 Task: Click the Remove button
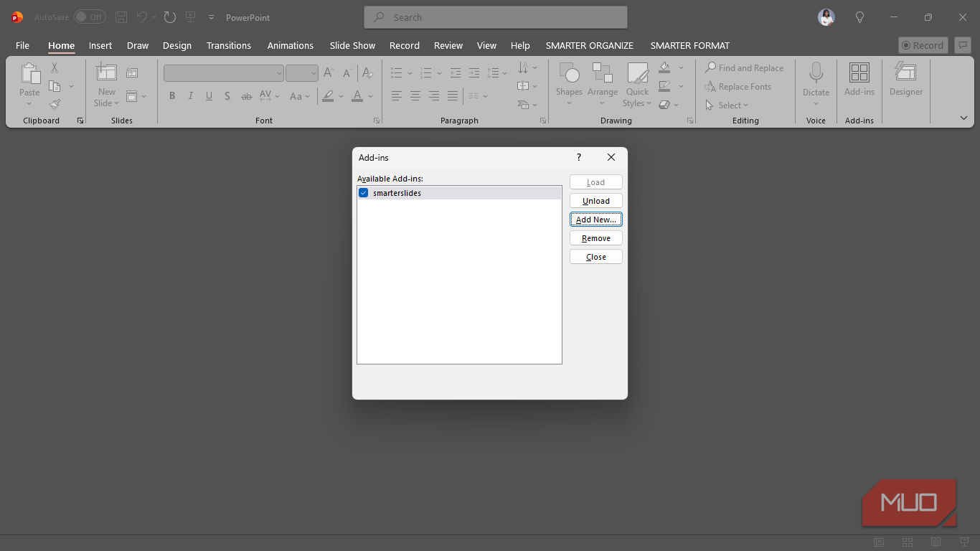(x=596, y=238)
